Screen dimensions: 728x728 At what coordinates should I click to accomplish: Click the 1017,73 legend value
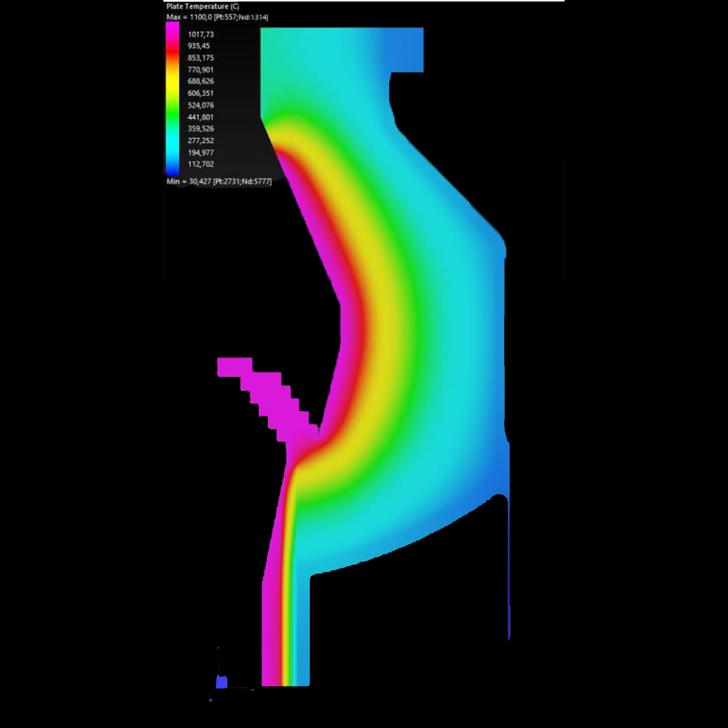201,34
